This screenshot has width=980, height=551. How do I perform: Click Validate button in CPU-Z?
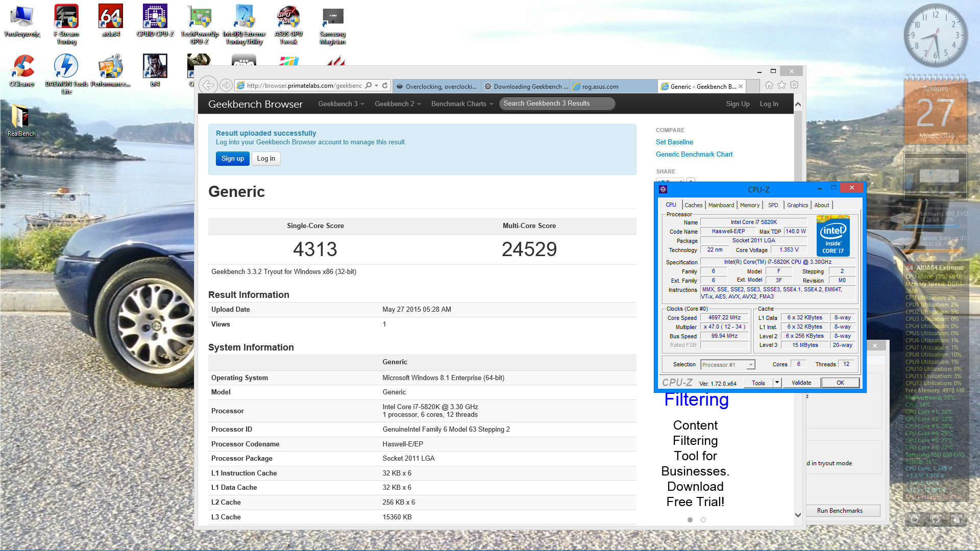[801, 383]
